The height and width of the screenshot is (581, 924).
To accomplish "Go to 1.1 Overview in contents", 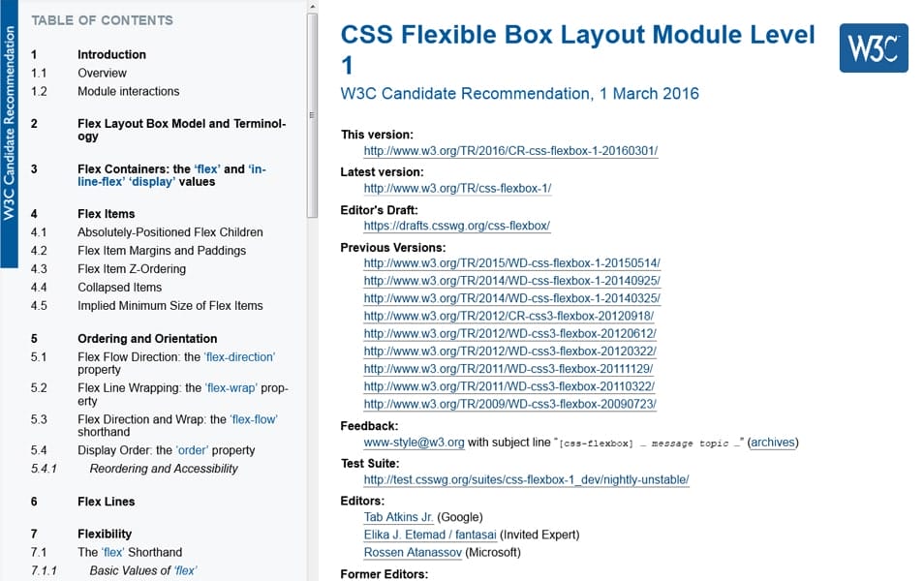I will click(102, 73).
